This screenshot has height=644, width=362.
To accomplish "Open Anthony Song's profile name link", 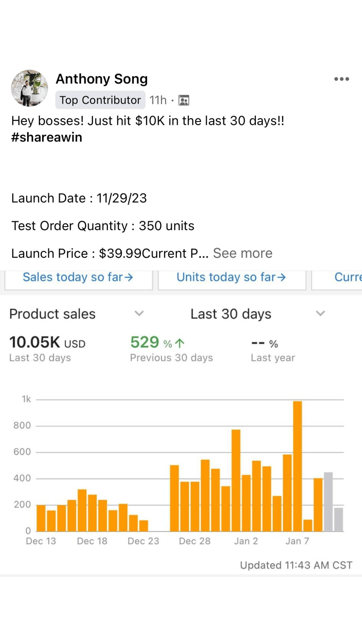I will (101, 79).
